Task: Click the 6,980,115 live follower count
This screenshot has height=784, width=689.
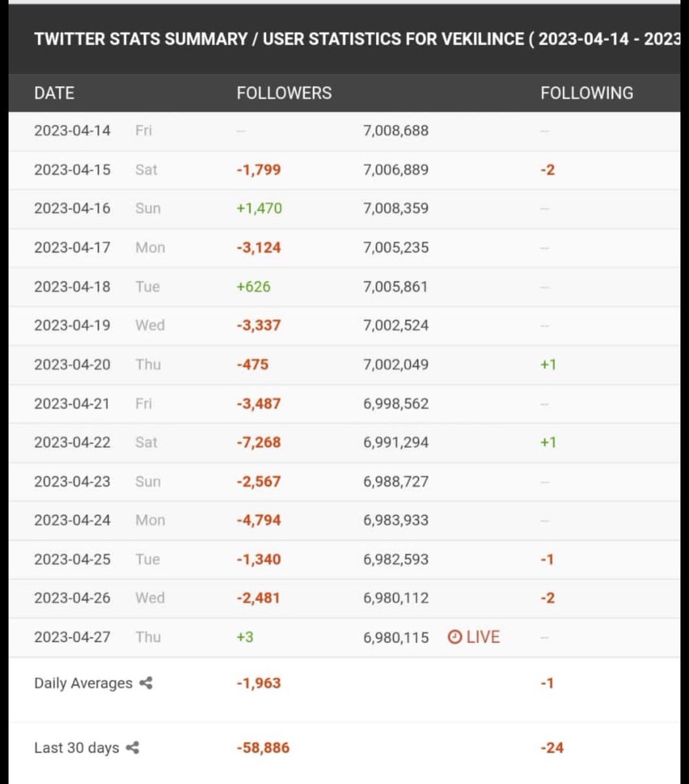Action: pos(395,637)
